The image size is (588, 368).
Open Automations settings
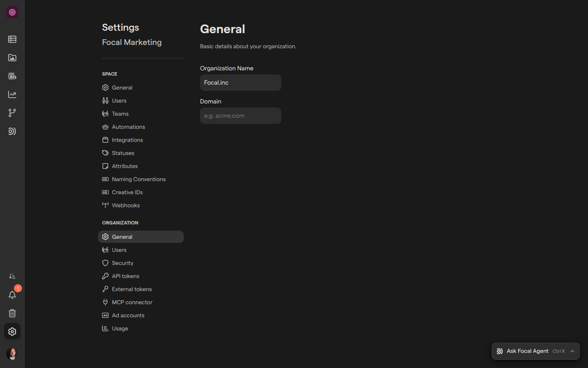(141, 127)
